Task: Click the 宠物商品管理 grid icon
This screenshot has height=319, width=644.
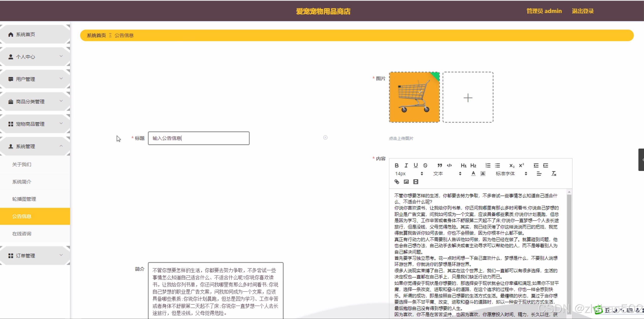Action: point(11,124)
